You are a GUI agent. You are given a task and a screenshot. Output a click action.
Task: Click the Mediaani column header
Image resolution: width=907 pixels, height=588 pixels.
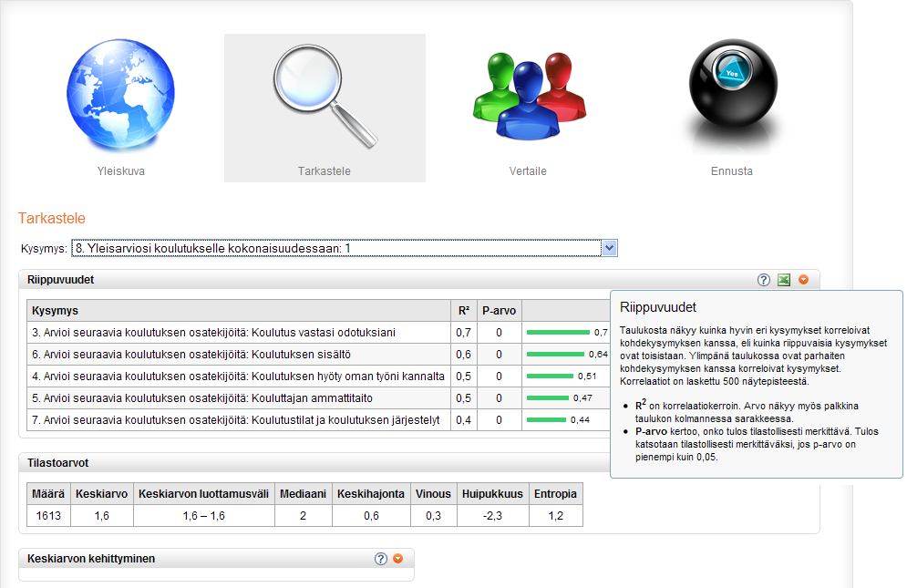tap(304, 494)
